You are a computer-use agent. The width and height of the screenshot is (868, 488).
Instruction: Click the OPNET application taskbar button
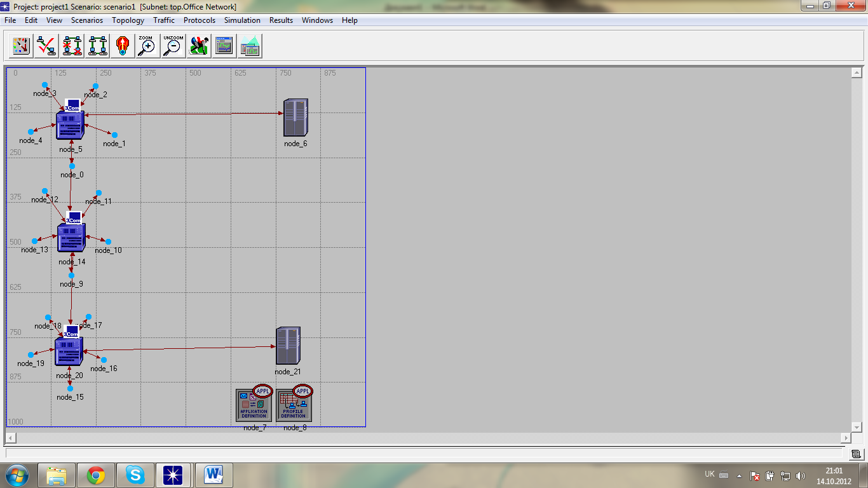click(173, 475)
